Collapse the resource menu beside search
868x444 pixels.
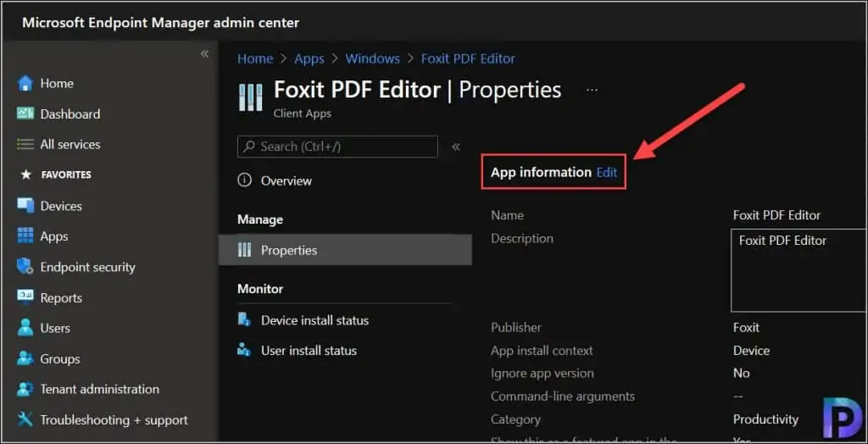455,147
